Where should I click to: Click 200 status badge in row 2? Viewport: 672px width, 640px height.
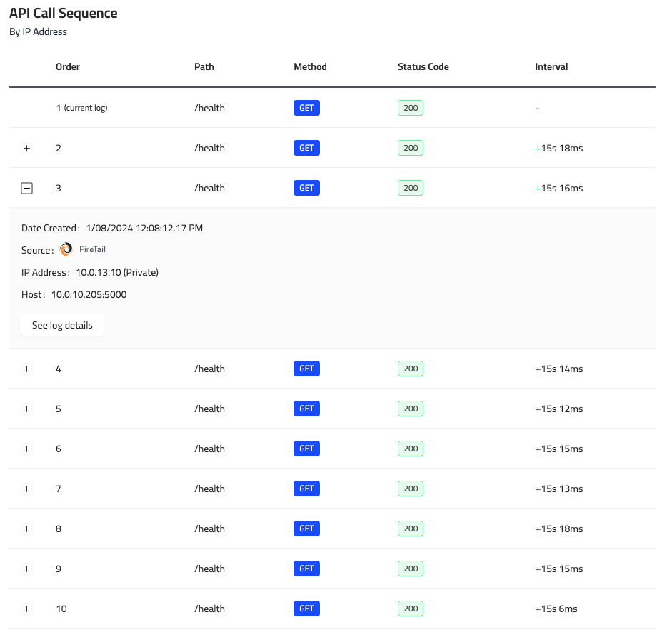click(x=411, y=148)
